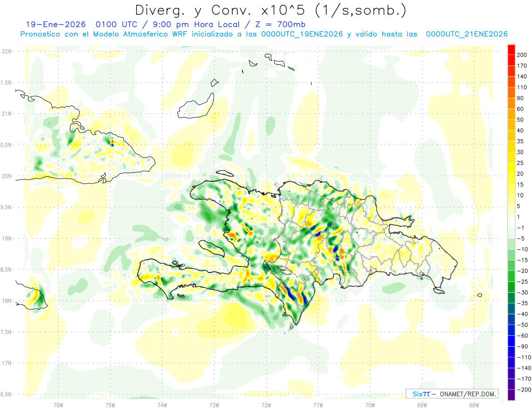Click the cut-off latitude label '1.5N'
The height and width of the screenshot is (411, 532).
pos(6,82)
